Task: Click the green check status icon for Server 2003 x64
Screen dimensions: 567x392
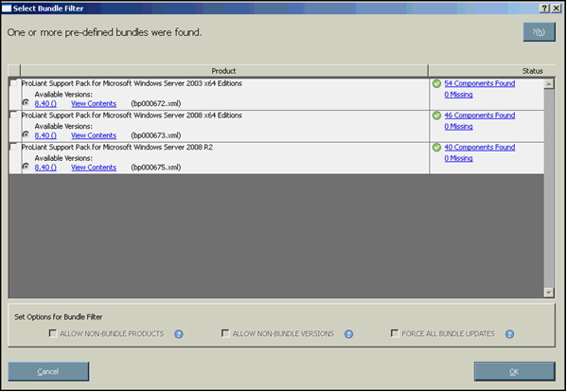Action: 436,84
